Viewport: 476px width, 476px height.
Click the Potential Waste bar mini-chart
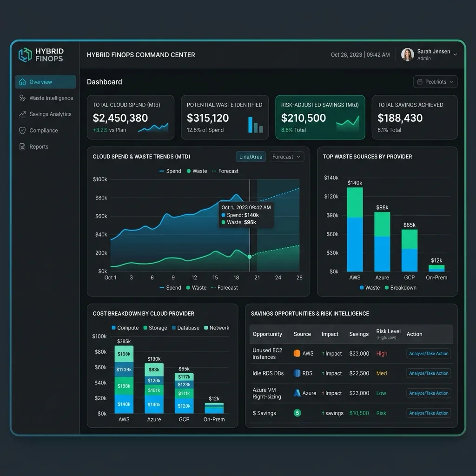coord(255,125)
